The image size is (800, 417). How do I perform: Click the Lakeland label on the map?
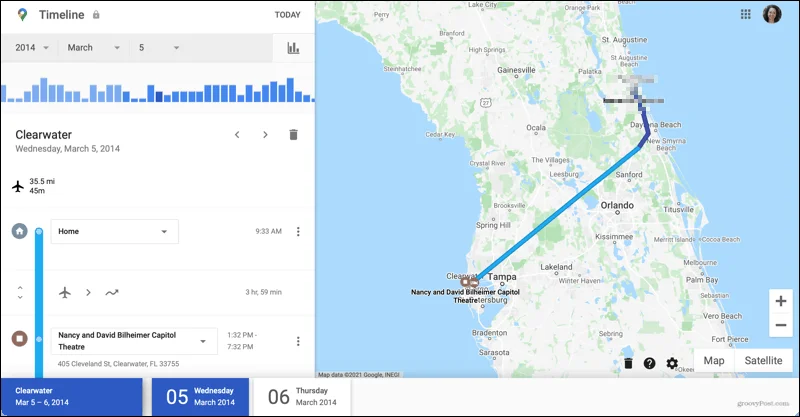(556, 267)
